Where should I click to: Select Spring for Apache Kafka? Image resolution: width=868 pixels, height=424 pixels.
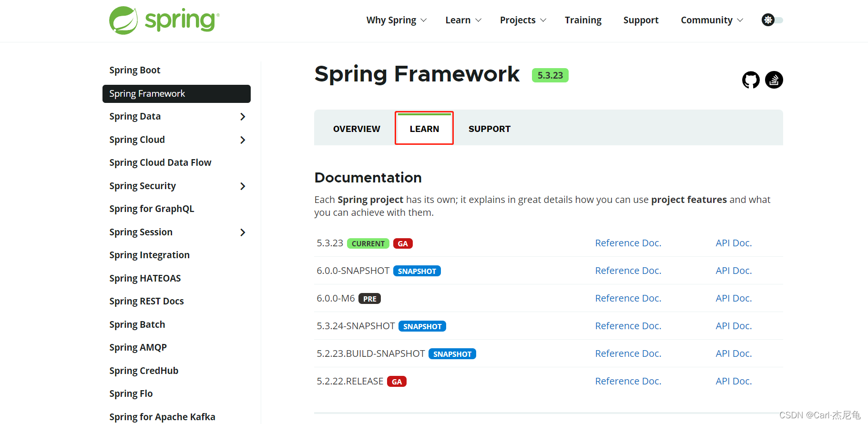(x=162, y=417)
